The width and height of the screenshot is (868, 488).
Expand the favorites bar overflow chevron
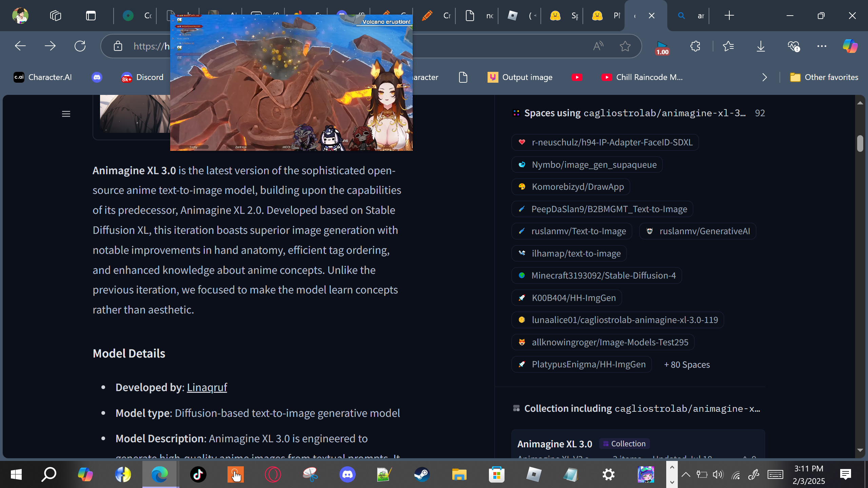coord(765,77)
